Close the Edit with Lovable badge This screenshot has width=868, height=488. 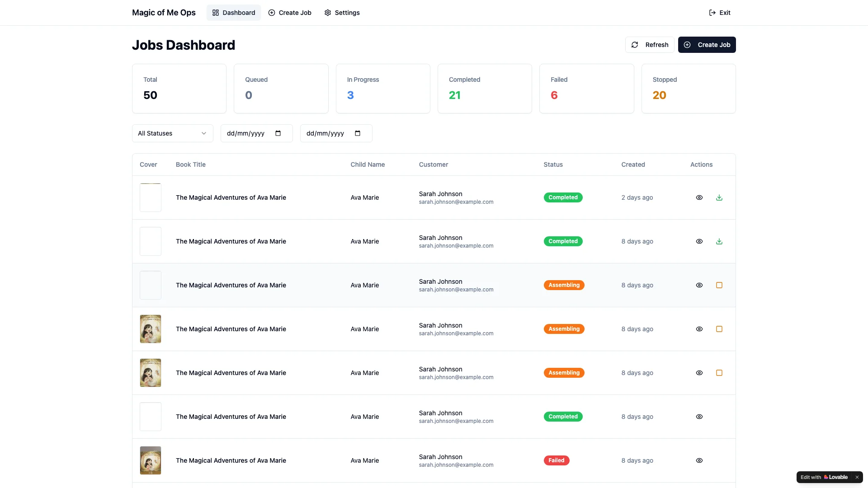pos(857,477)
